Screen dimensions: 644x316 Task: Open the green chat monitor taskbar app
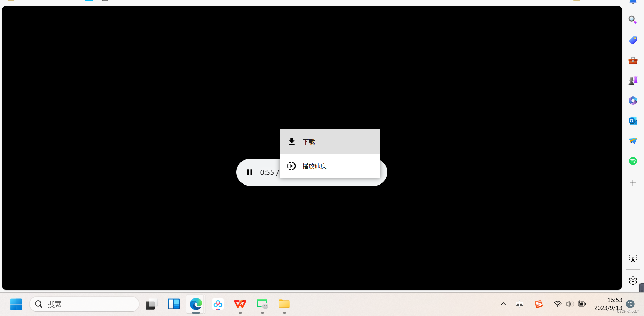(262, 304)
